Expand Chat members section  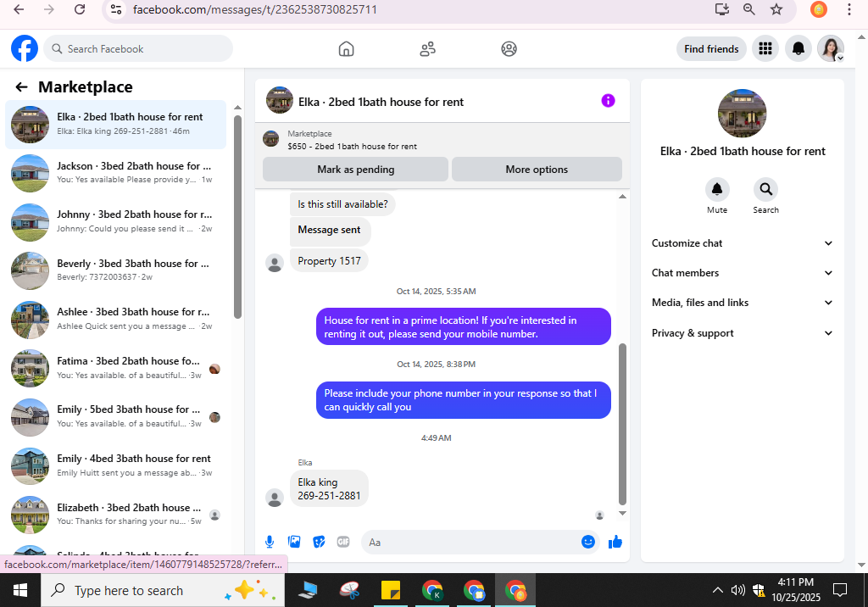click(x=742, y=273)
